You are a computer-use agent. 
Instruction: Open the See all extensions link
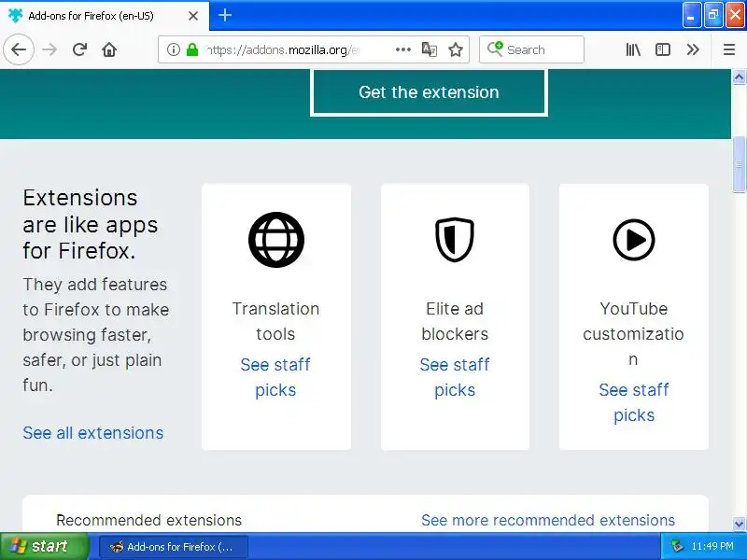click(92, 433)
